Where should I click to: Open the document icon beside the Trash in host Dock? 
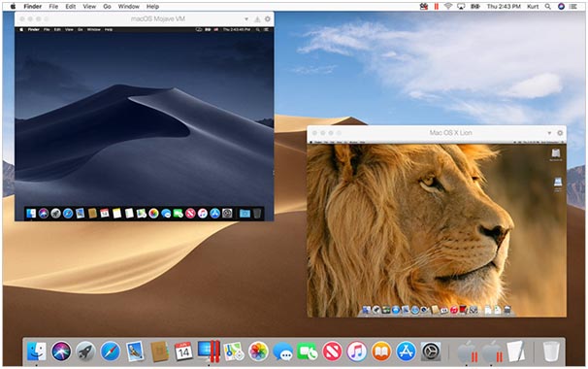[515, 352]
